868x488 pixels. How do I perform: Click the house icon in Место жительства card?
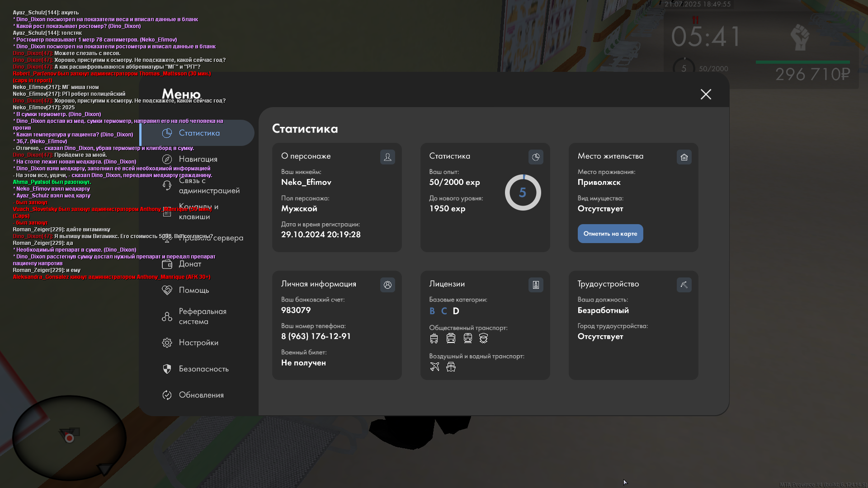(x=684, y=157)
